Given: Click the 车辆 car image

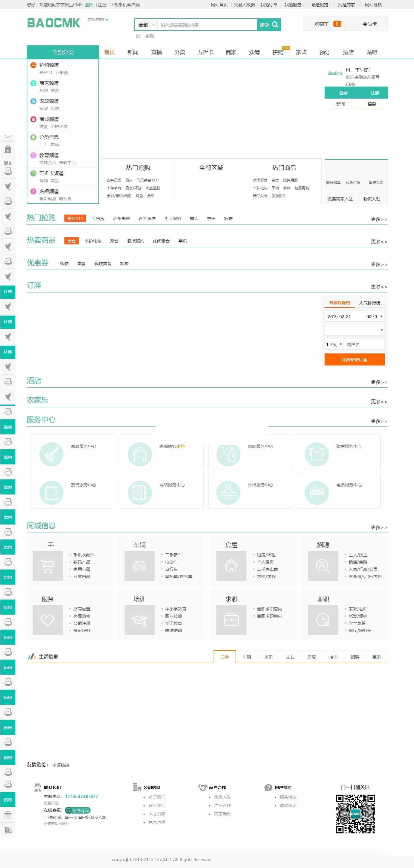Looking at the screenshot, I should click(139, 566).
